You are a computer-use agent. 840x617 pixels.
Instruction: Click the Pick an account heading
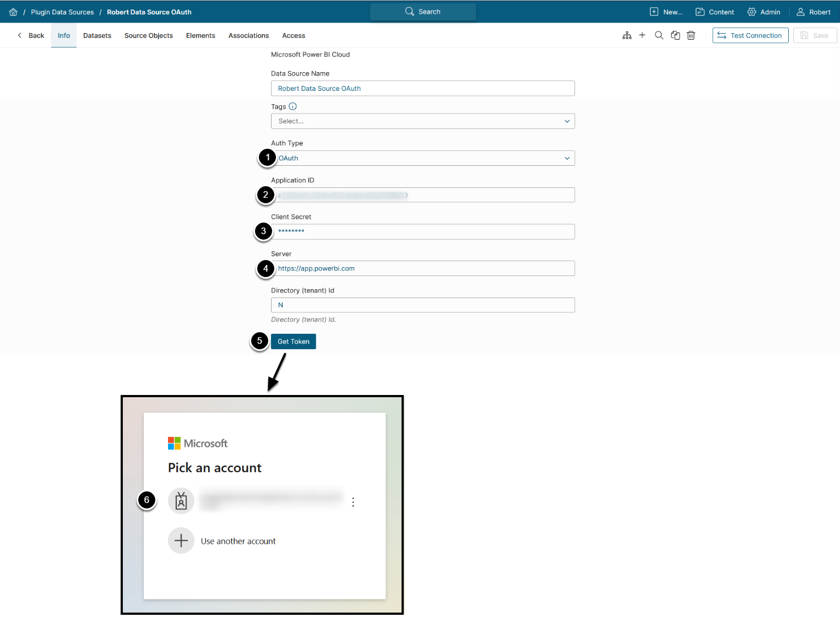(x=215, y=468)
